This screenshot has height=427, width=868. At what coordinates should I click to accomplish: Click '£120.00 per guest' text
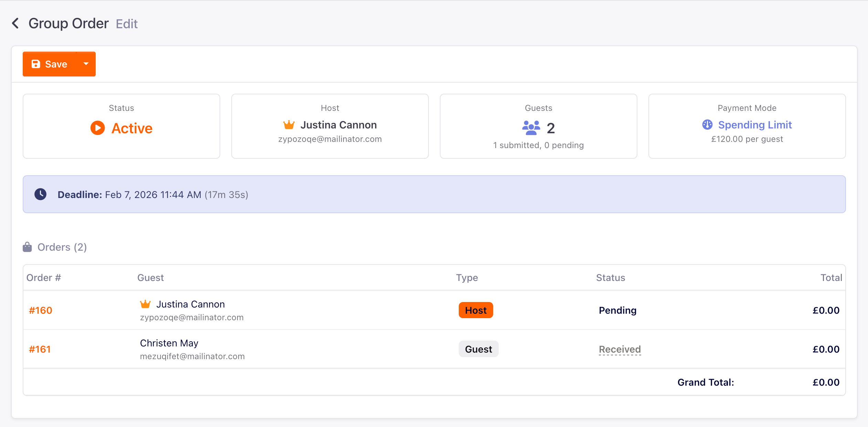(x=747, y=139)
